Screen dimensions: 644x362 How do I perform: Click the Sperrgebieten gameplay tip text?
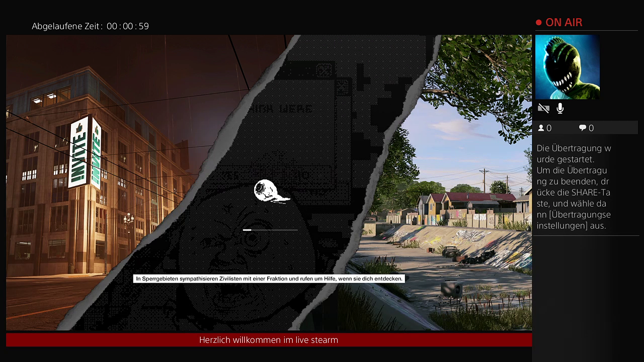(269, 279)
